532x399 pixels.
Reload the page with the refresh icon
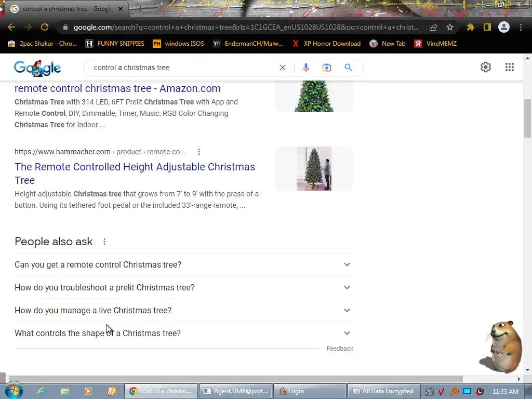(x=45, y=27)
